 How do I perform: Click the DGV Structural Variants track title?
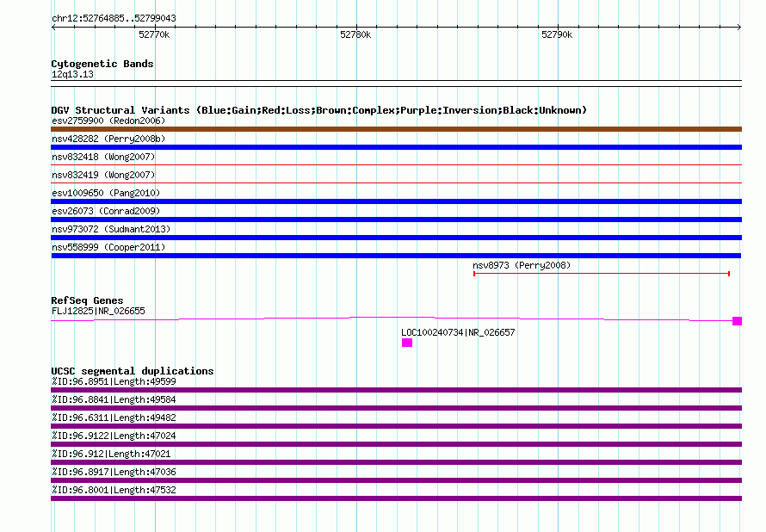tap(319, 110)
